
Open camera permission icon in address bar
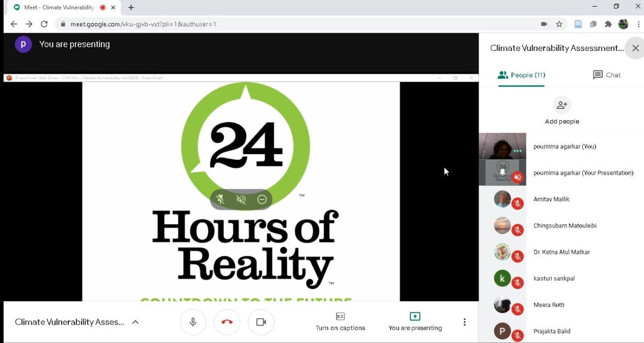[544, 24]
